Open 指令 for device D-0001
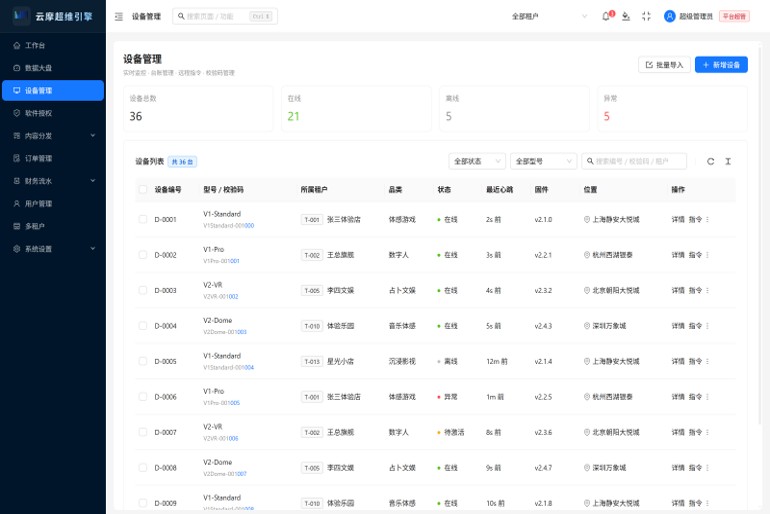 [x=695, y=219]
